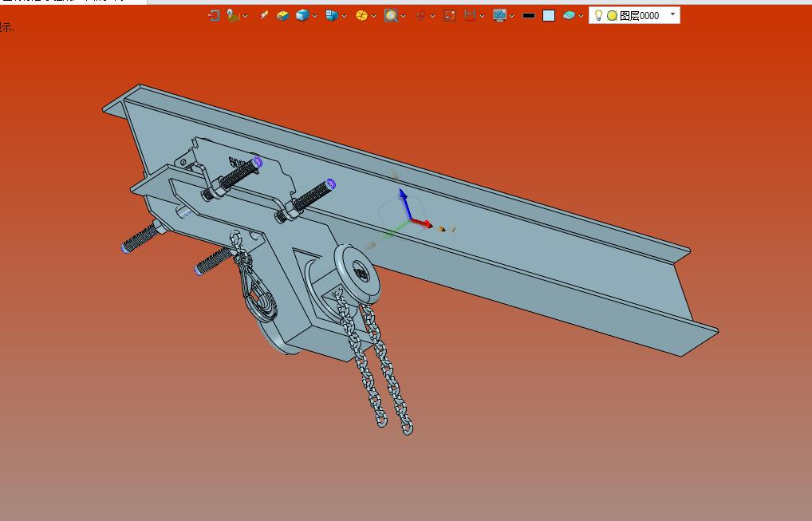Pick the light blue face color swatch

point(549,15)
